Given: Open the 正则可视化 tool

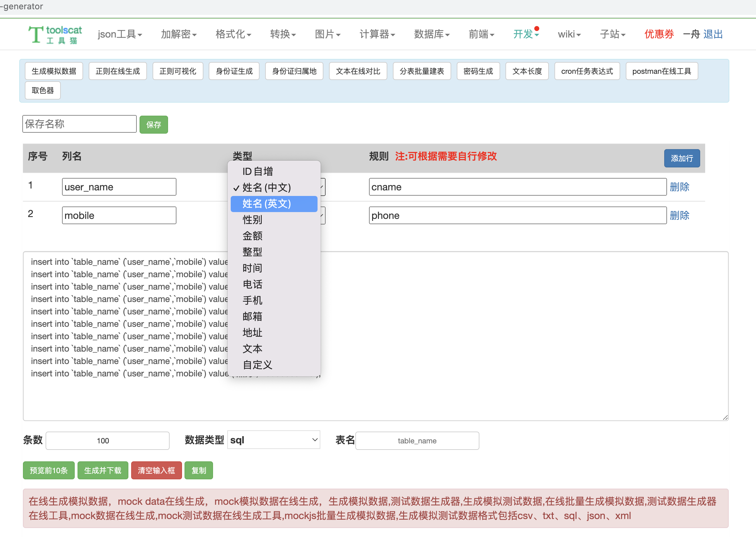Looking at the screenshot, I should (x=178, y=71).
